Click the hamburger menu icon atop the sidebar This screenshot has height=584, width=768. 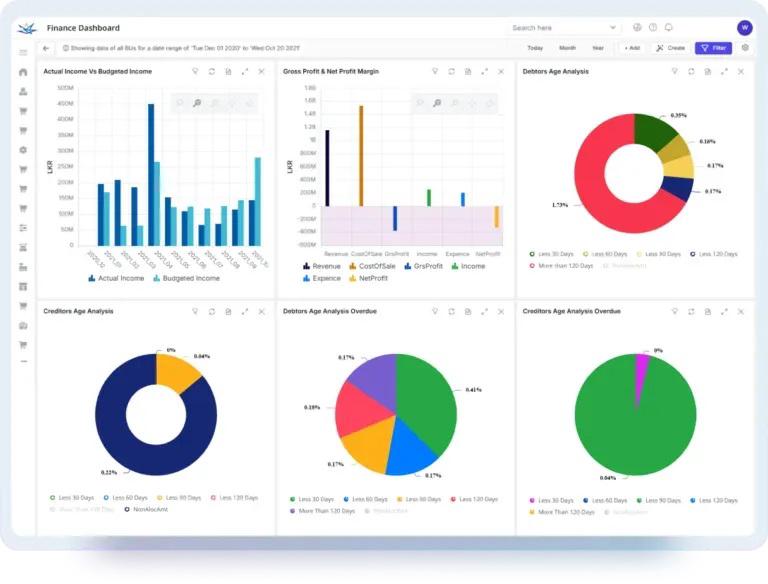pyautogui.click(x=23, y=52)
